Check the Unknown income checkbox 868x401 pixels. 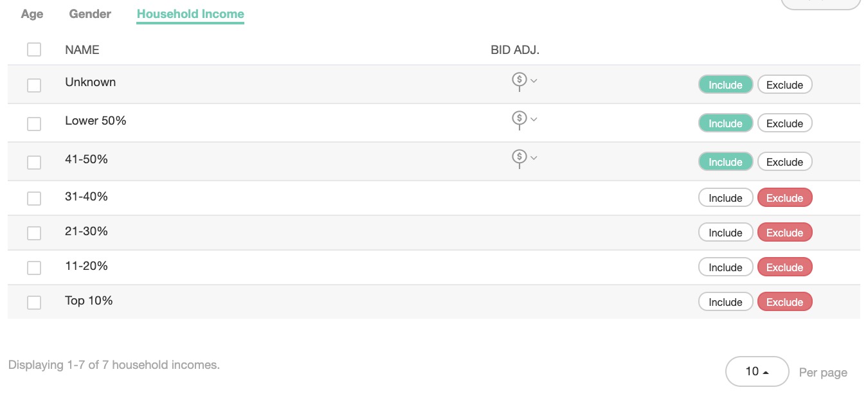(34, 85)
